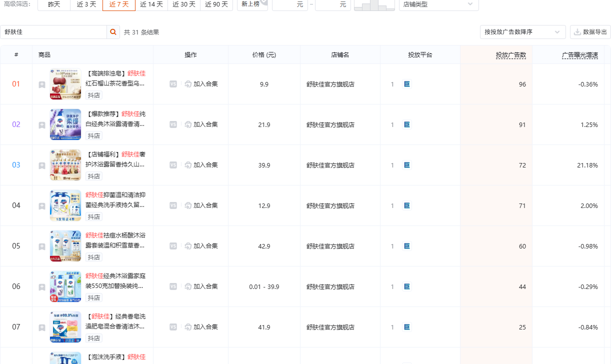Click shop name 舒肤佳官方旗舰店 in row 01
This screenshot has width=611, height=364.
[x=330, y=84]
